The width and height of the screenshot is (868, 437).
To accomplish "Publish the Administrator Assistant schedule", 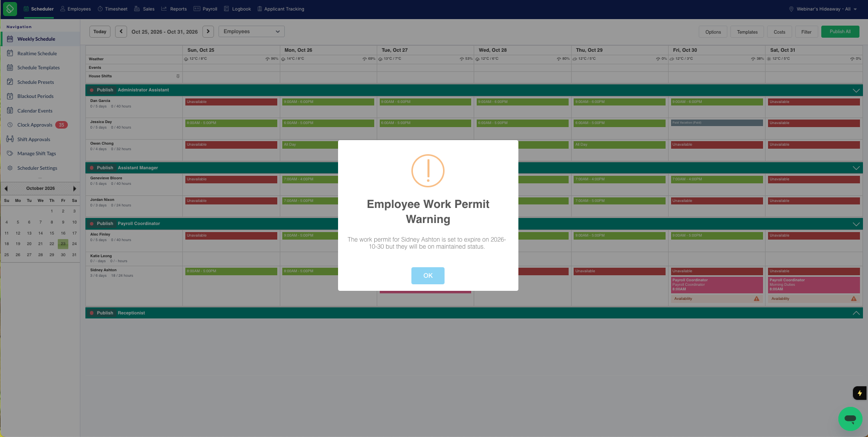I will click(104, 90).
